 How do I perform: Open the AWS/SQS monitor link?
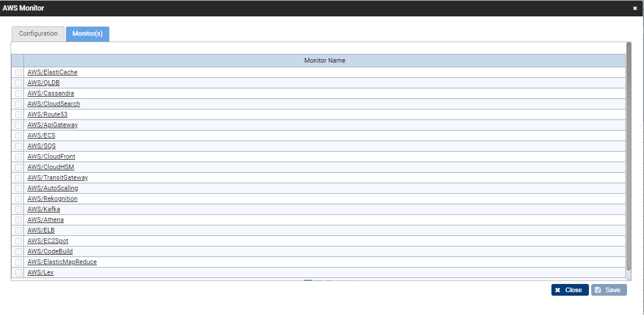tap(42, 146)
